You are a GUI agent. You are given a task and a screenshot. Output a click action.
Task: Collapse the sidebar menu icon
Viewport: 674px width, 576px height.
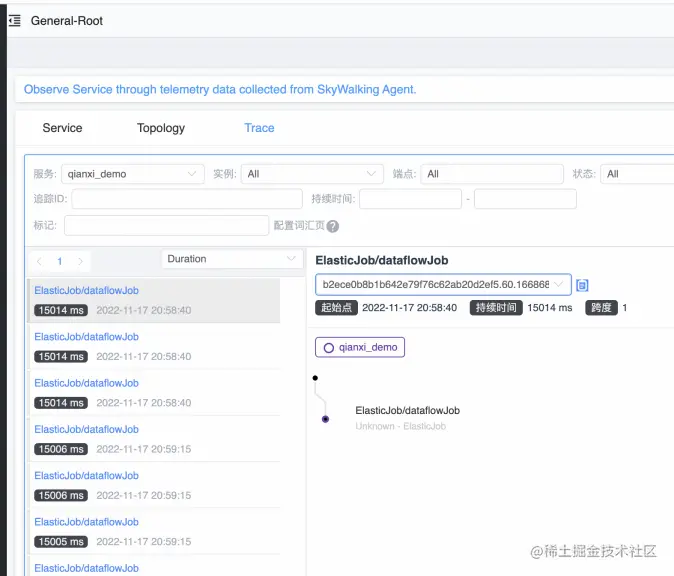[15, 20]
